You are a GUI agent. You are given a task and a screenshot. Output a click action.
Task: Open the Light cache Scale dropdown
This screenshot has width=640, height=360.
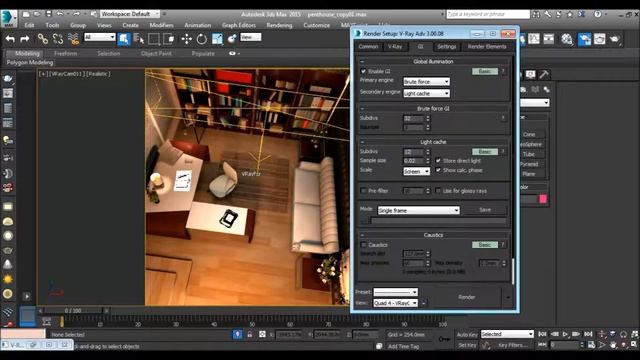[416, 171]
